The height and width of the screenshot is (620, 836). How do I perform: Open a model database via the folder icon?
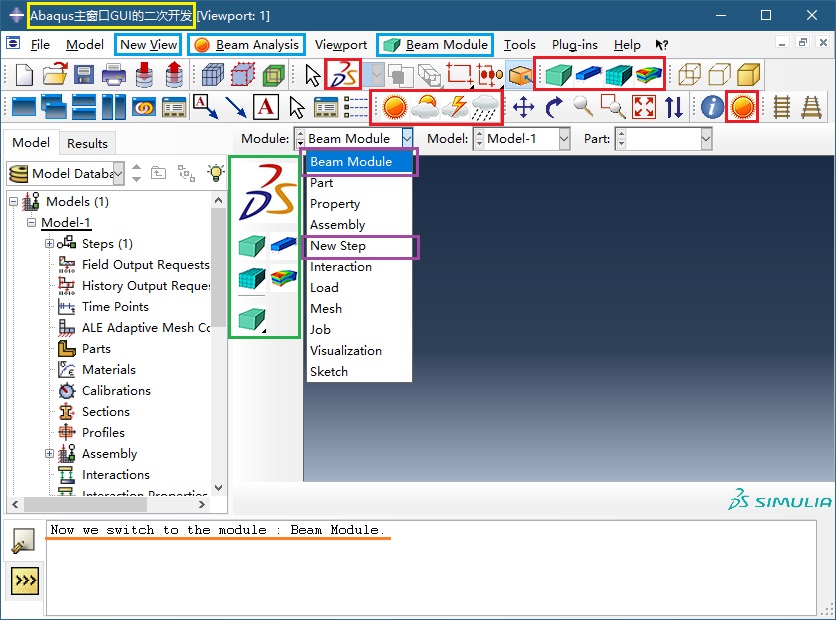[x=55, y=75]
